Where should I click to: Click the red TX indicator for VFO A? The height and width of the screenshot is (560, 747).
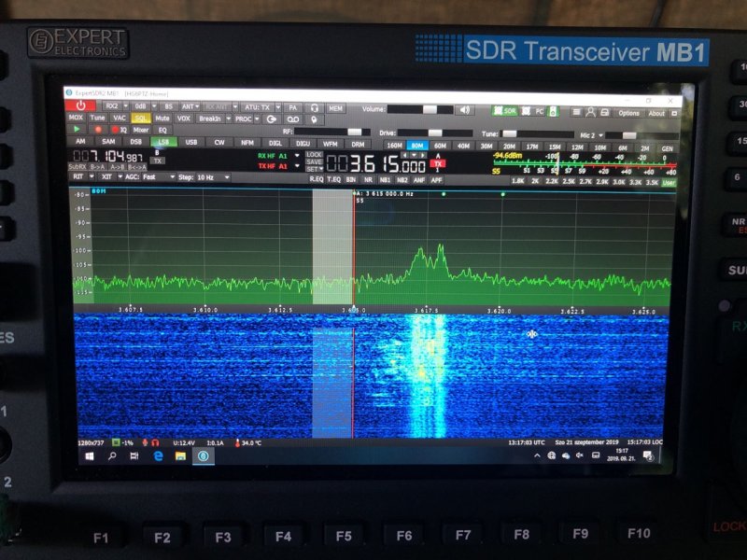[438, 164]
